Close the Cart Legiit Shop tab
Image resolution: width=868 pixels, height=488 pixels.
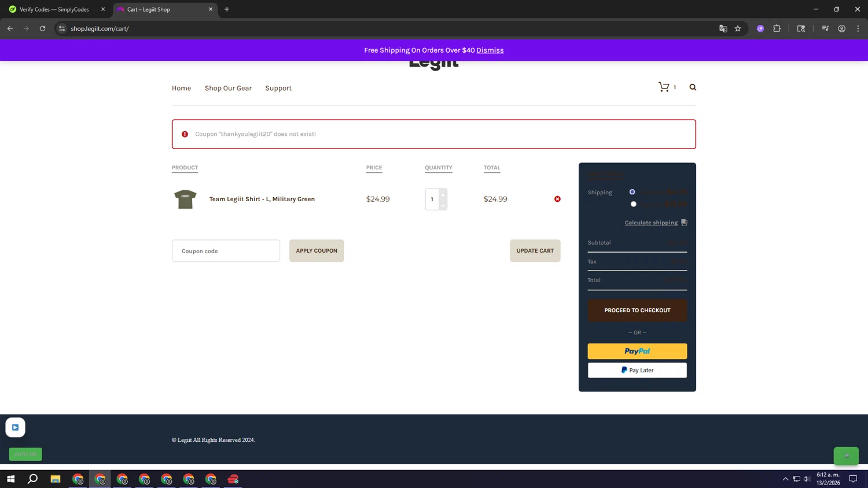pyautogui.click(x=211, y=9)
